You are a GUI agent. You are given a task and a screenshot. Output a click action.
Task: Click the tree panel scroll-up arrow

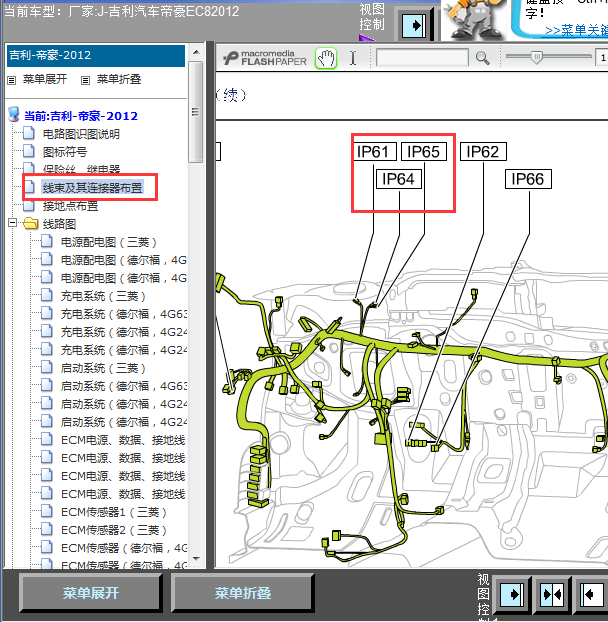[196, 52]
